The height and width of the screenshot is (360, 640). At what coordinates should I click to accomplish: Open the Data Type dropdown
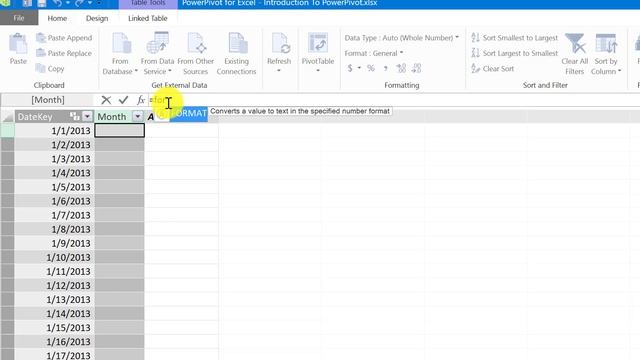(402, 38)
